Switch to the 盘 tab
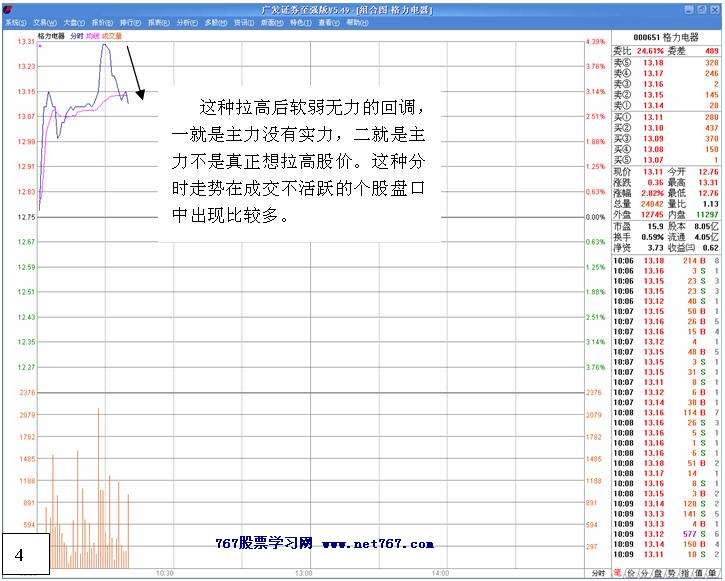 point(657,574)
